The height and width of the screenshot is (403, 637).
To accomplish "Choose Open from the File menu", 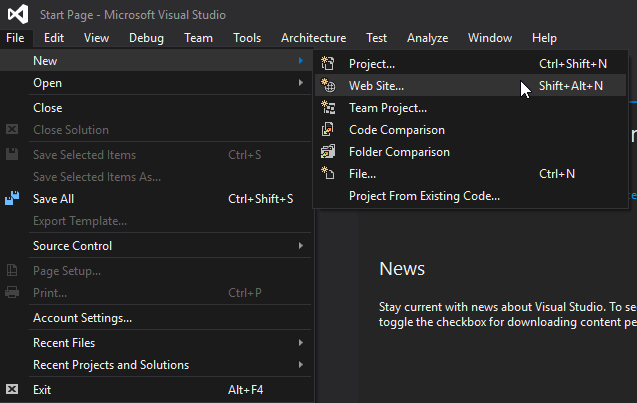I will click(156, 82).
